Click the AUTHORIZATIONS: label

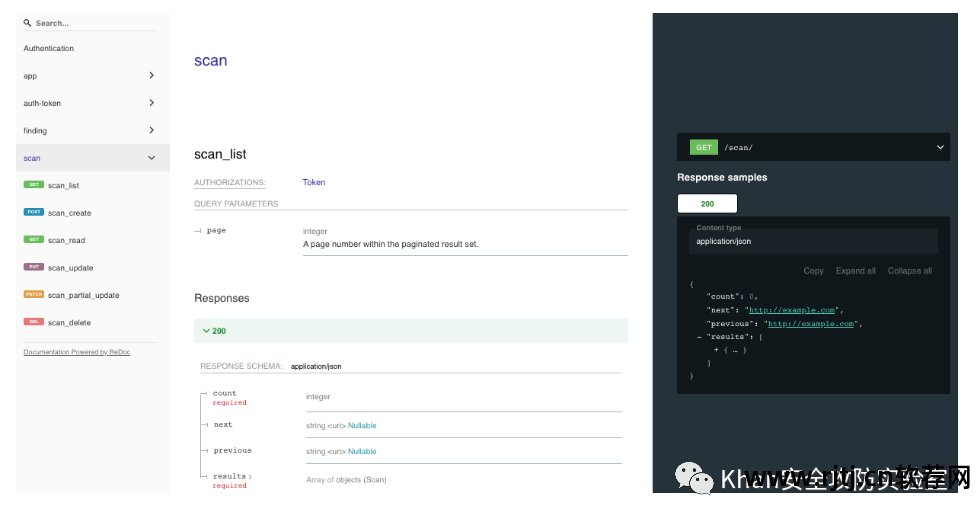[229, 182]
